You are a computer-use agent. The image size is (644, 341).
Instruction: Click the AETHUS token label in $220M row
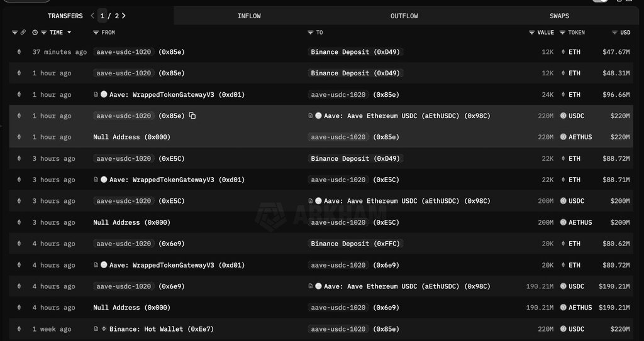[x=580, y=137]
